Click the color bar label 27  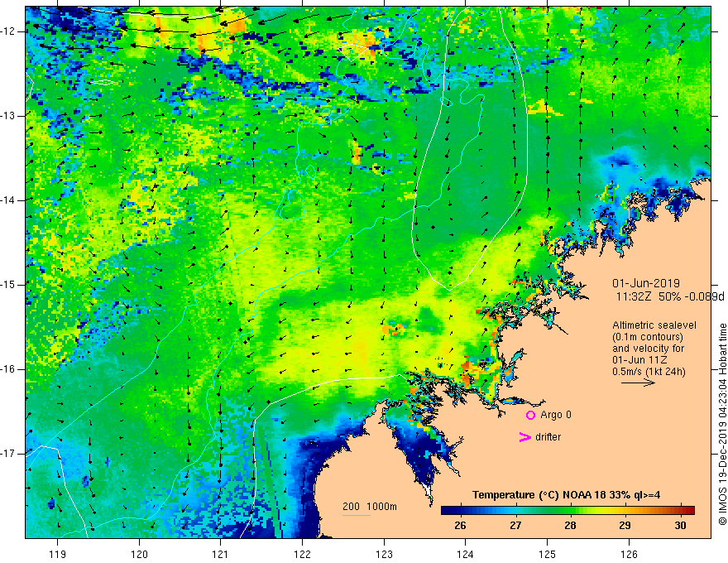pyautogui.click(x=515, y=526)
